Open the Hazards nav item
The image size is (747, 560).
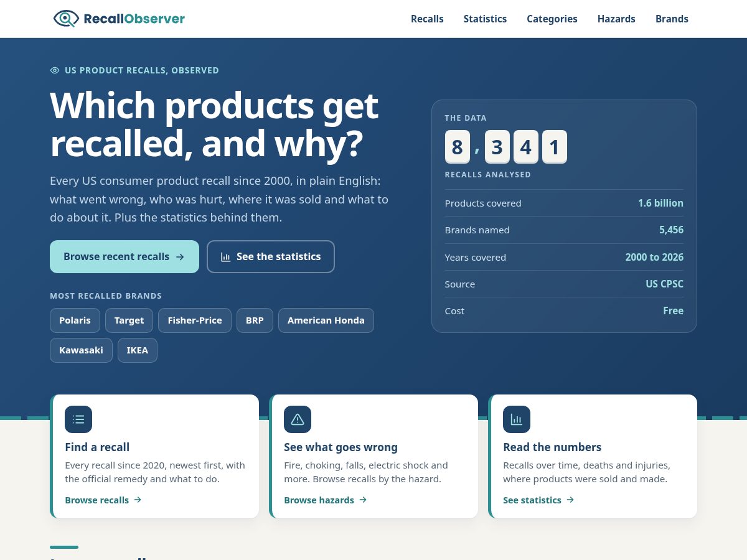tap(616, 19)
